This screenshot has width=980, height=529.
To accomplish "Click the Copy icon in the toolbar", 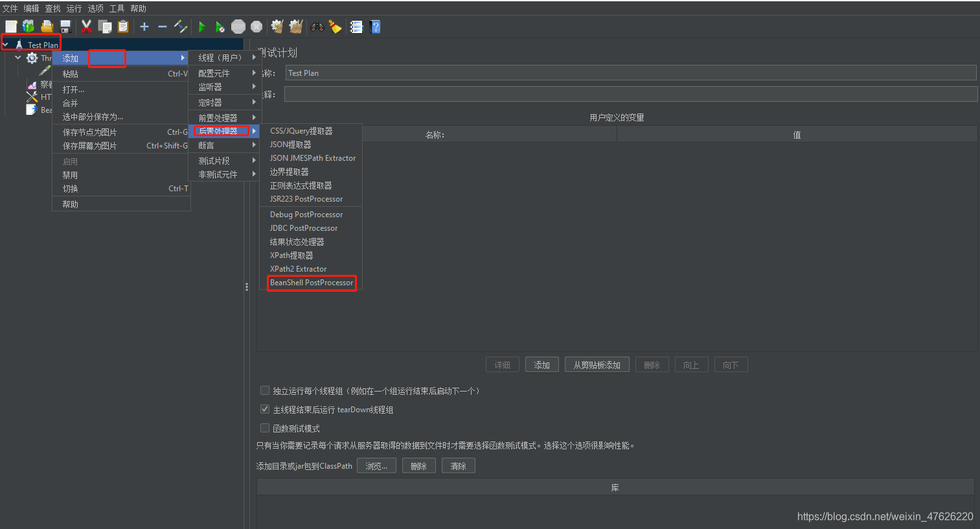I will tap(104, 27).
